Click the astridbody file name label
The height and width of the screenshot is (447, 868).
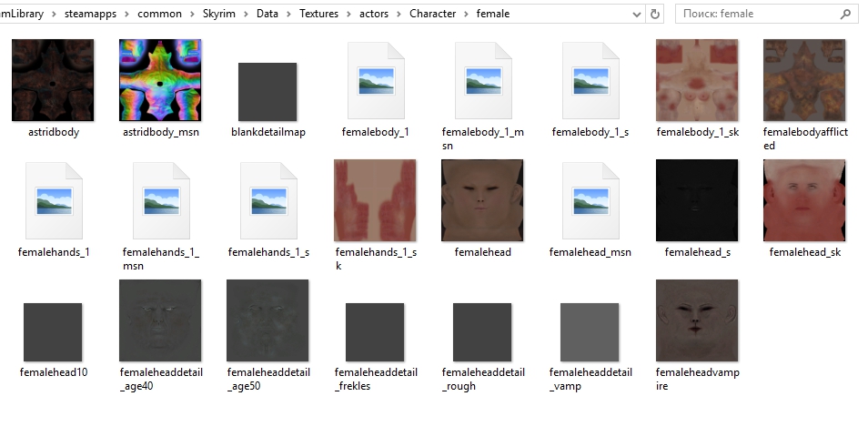(54, 132)
